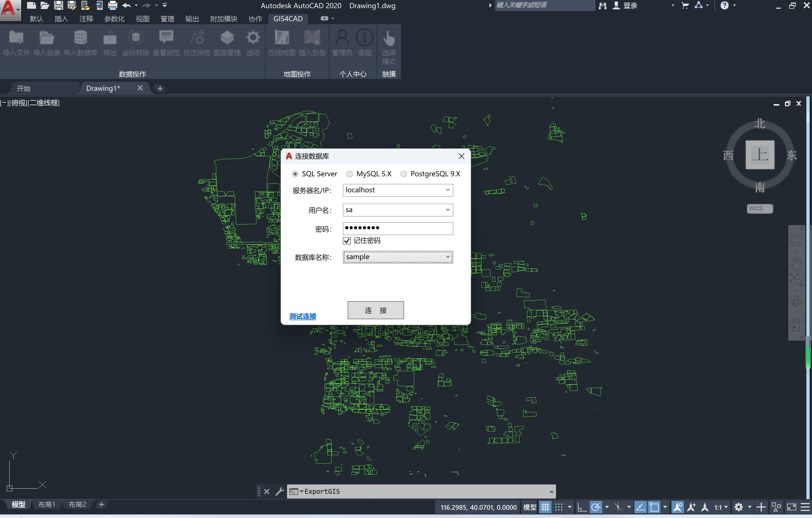Switch to the 附加模块 ribbon tab

pos(224,19)
